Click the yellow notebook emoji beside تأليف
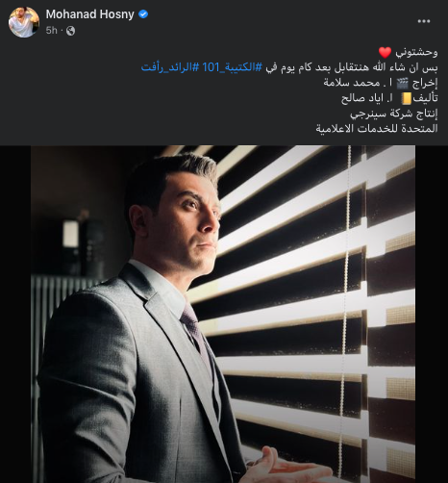The width and height of the screenshot is (448, 483). (406, 98)
